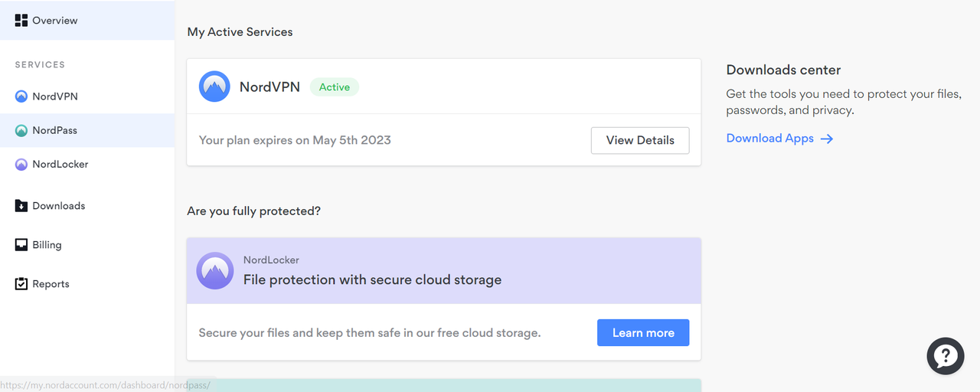Click the large NordVPN service logo

pos(214,87)
